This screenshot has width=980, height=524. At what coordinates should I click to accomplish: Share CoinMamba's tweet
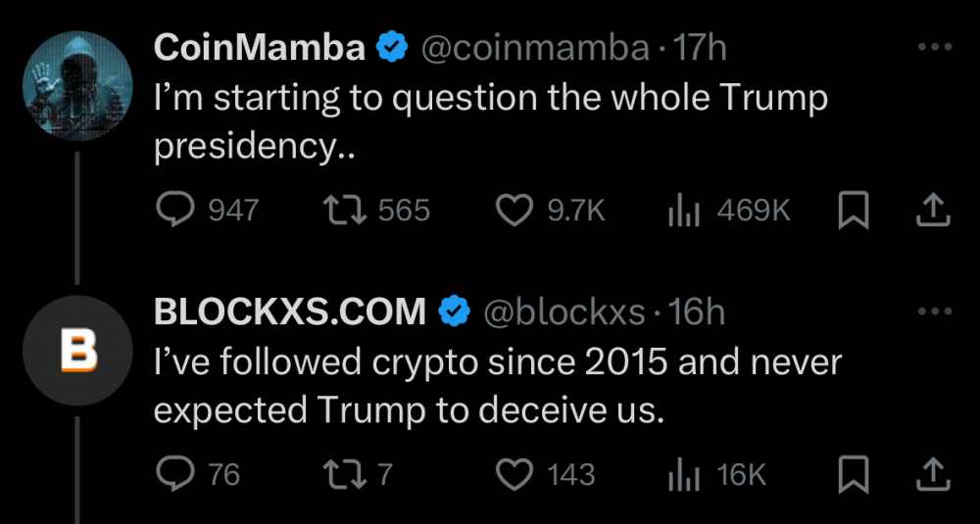pos(932,209)
